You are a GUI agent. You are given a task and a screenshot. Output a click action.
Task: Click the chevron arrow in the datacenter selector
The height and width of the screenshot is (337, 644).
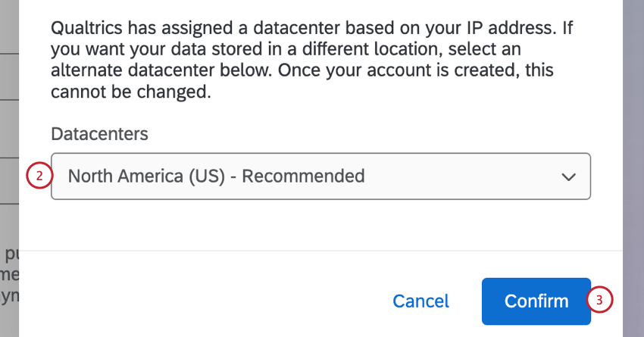coord(568,177)
